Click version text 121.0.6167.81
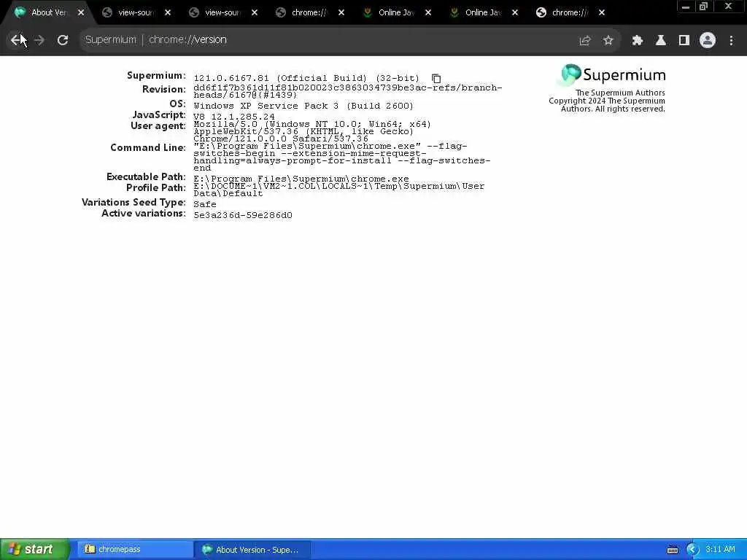 pos(231,78)
